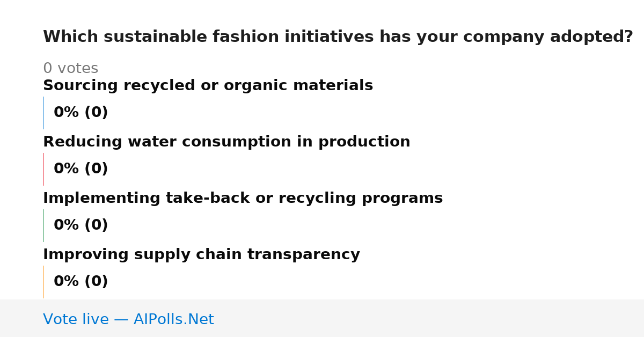Screen dimensions: 644x337
Task: Click the 0% result under Improving supply chain
Action: click(x=67, y=282)
